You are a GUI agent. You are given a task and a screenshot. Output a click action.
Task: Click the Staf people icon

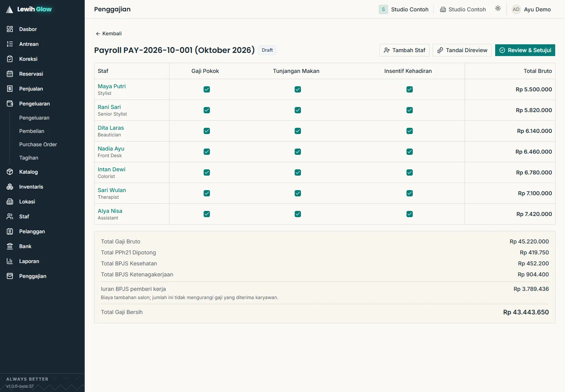click(x=10, y=216)
